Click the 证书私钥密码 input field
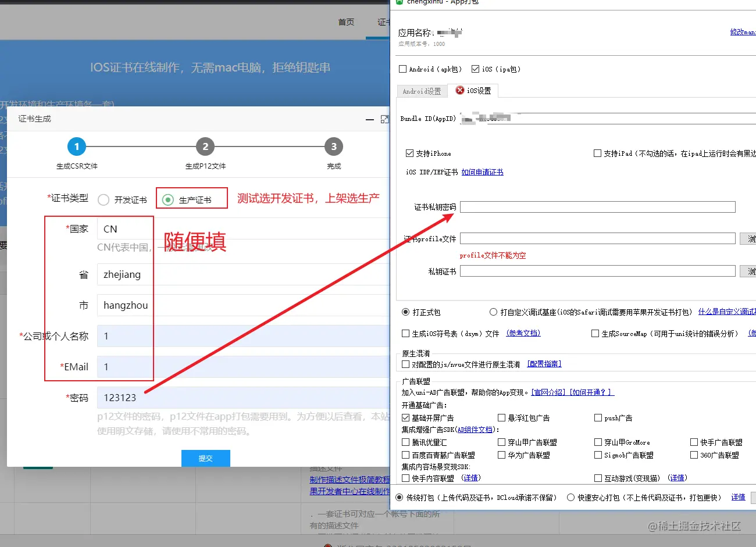This screenshot has width=756, height=547. click(598, 207)
